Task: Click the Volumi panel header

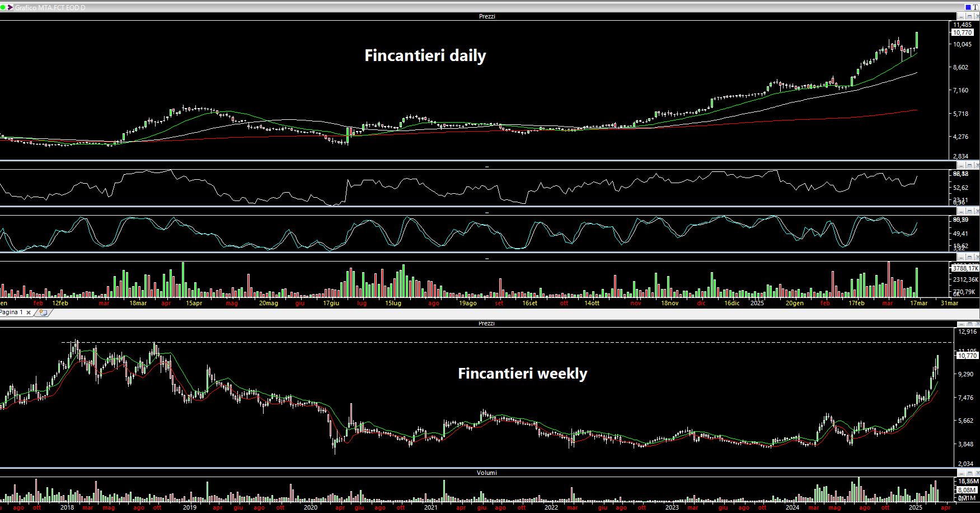Action: tap(487, 473)
